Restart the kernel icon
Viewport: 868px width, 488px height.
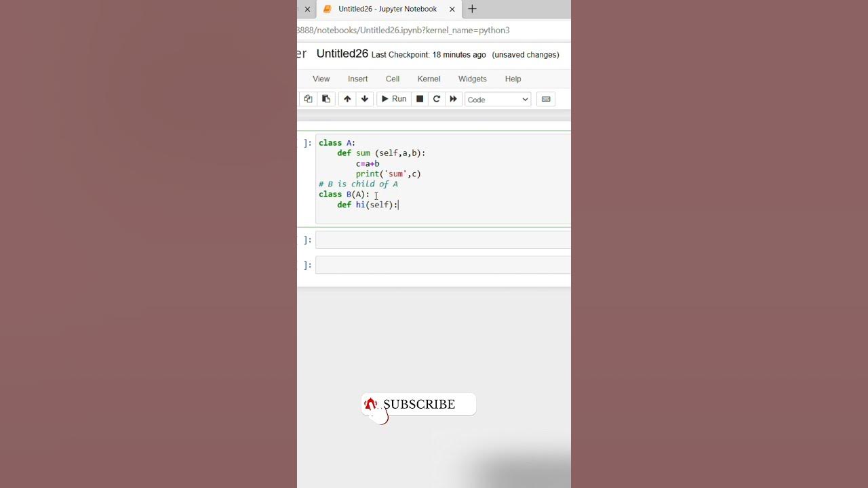[x=437, y=99]
